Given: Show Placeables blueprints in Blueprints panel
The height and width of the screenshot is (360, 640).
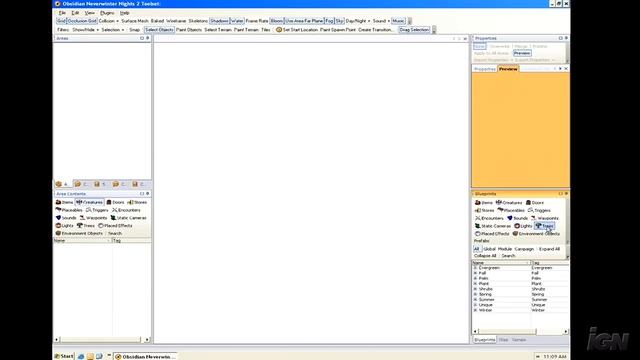Looking at the screenshot, I should coord(511,210).
